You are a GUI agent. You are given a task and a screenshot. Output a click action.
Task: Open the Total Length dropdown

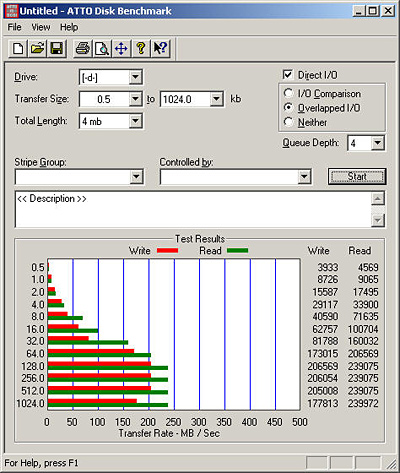(135, 121)
